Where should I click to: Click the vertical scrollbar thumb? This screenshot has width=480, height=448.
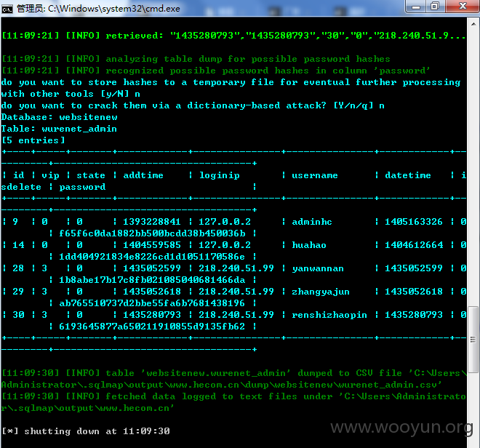[473, 340]
